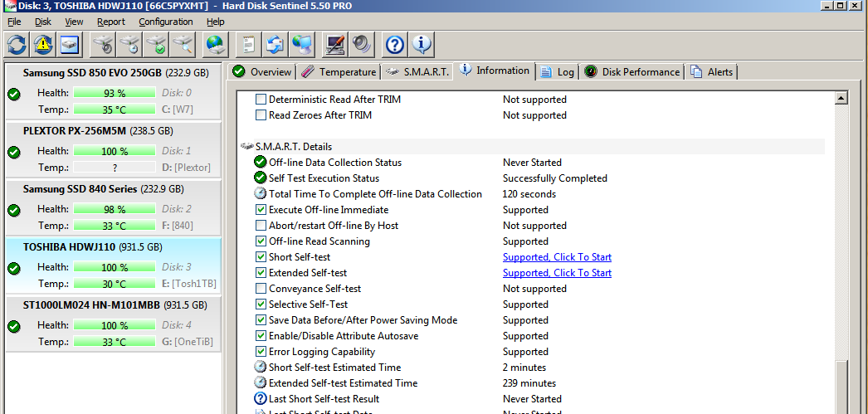Click the speaker sound toolbar icon
Screen dimensions: 868x414
tap(361, 44)
